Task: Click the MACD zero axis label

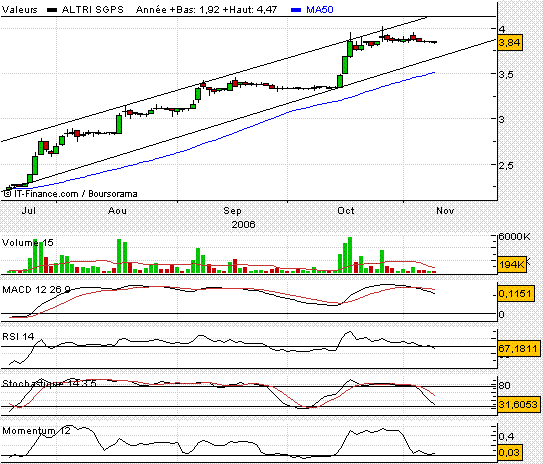Action: click(502, 315)
